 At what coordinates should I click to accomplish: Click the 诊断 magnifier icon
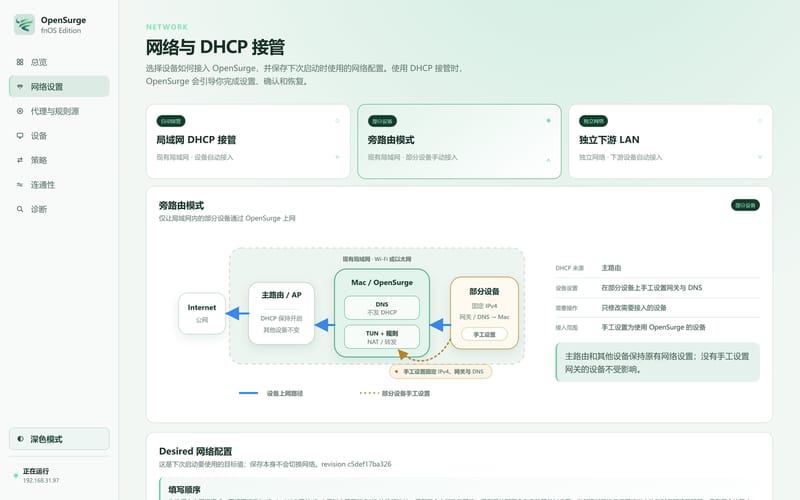(20, 209)
